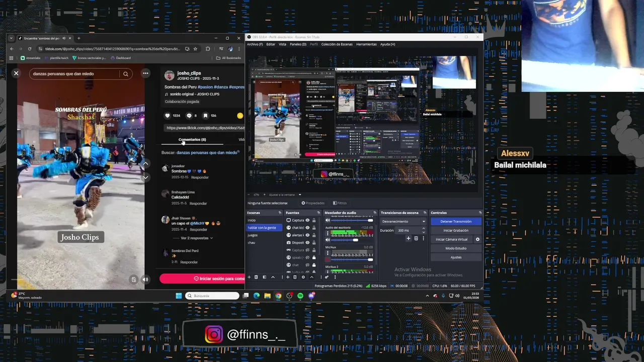Remove transition with trash icon

(x=416, y=238)
